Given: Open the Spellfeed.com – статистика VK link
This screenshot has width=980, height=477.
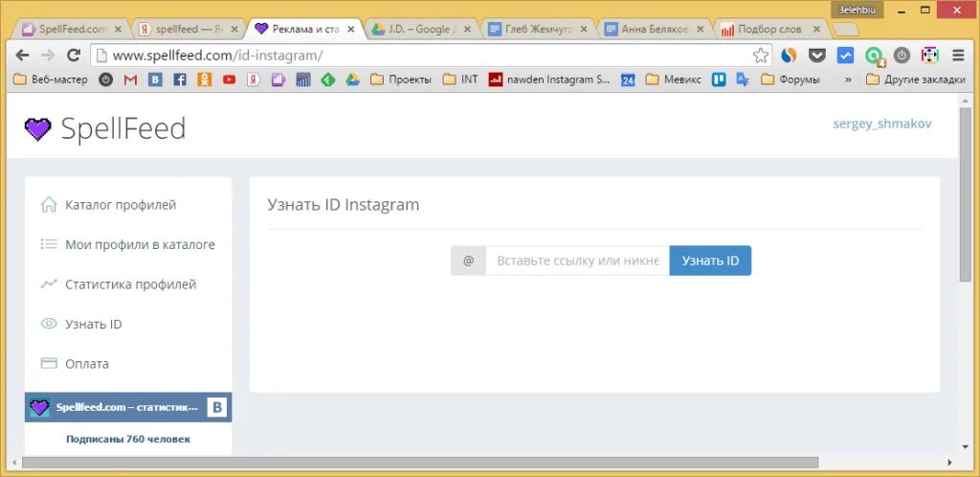Looking at the screenshot, I should pyautogui.click(x=127, y=408).
